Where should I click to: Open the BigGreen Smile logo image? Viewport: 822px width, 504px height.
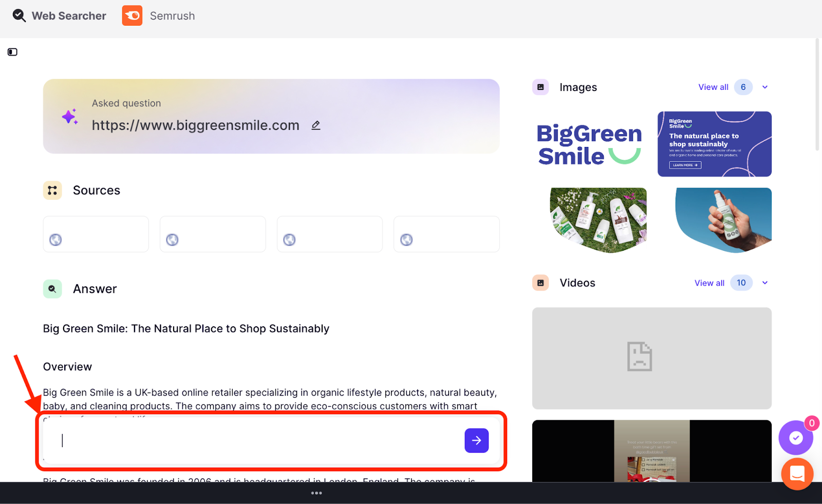pyautogui.click(x=589, y=144)
